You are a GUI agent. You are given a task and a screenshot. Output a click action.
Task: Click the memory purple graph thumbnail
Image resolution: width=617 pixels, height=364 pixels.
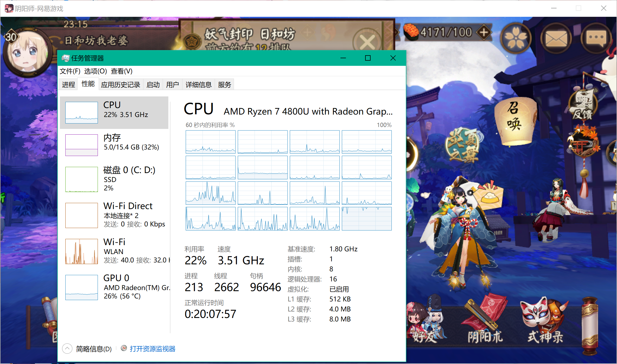click(x=82, y=145)
